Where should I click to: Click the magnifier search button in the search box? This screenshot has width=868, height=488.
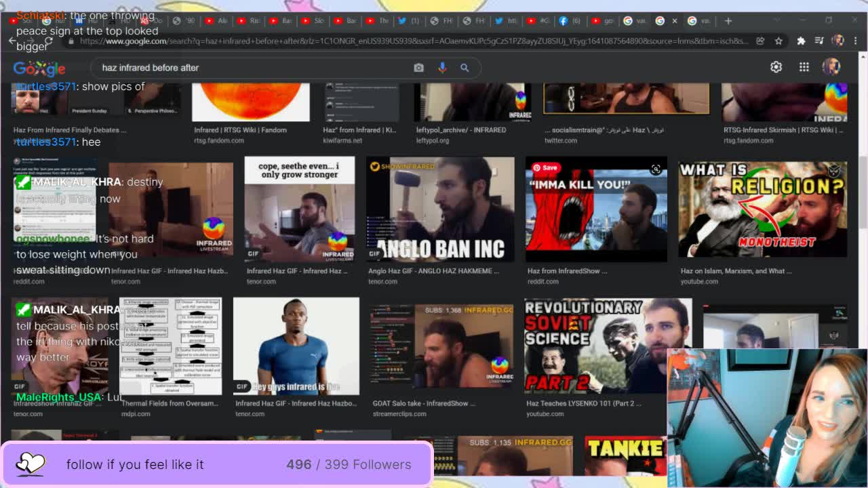click(x=465, y=68)
